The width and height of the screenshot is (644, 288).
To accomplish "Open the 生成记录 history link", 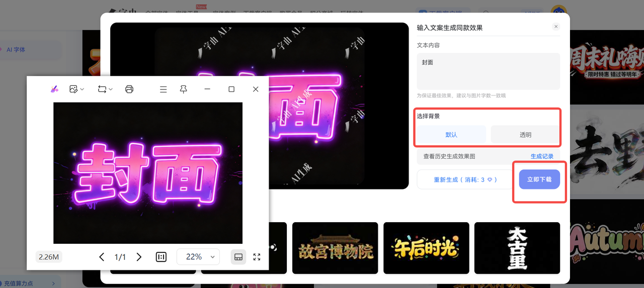I will 542,156.
